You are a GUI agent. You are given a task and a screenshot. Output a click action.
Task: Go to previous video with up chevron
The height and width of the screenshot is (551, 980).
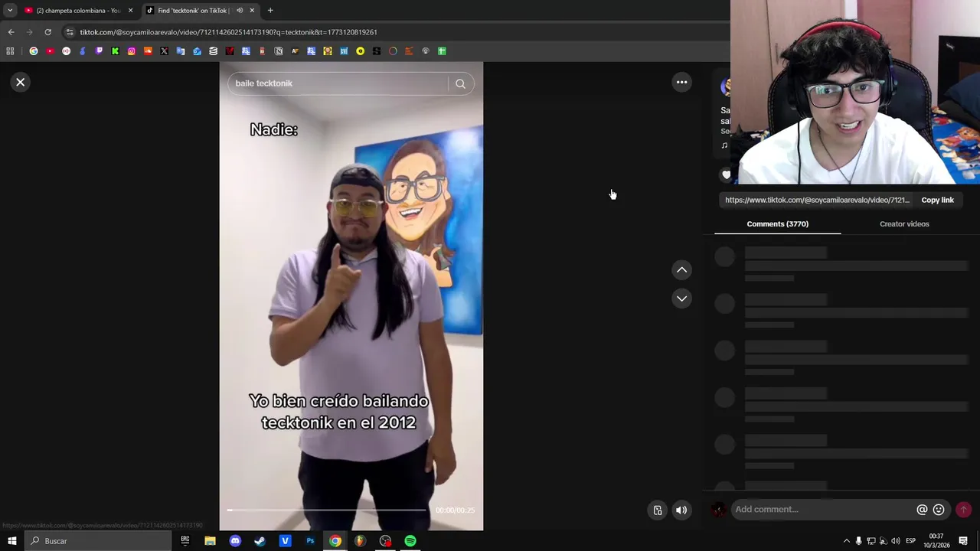(x=681, y=269)
